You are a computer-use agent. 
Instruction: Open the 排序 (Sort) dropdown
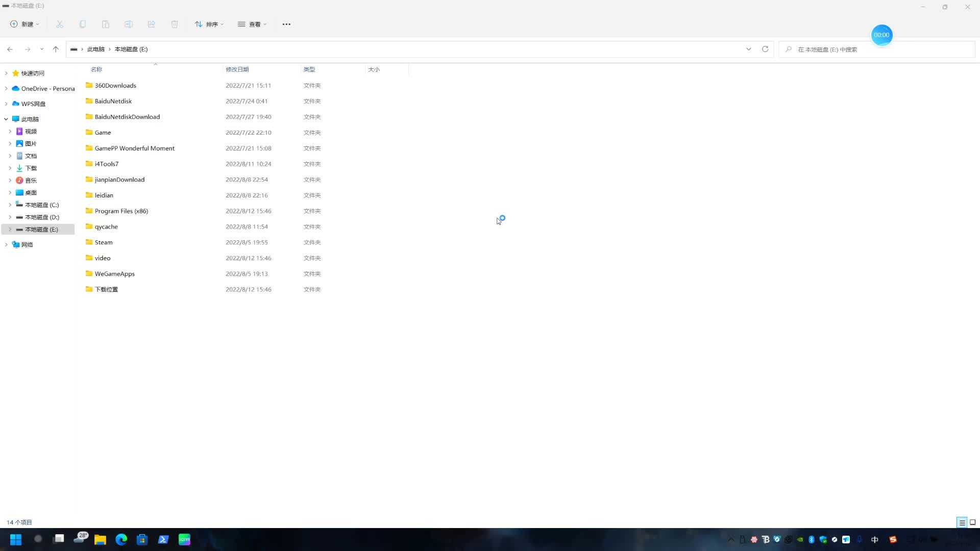[x=209, y=24]
